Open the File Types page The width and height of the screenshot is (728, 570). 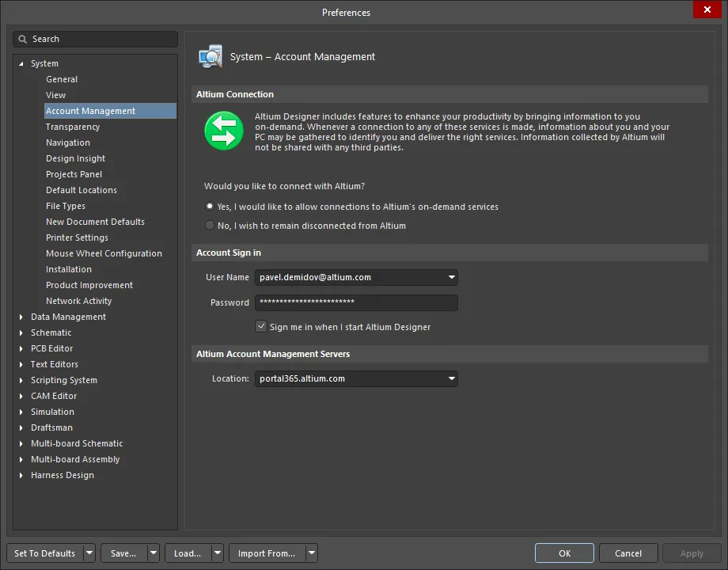click(x=66, y=206)
